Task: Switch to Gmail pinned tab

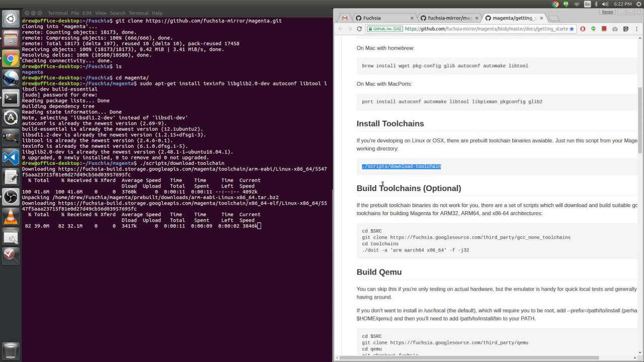Action: pos(345,18)
